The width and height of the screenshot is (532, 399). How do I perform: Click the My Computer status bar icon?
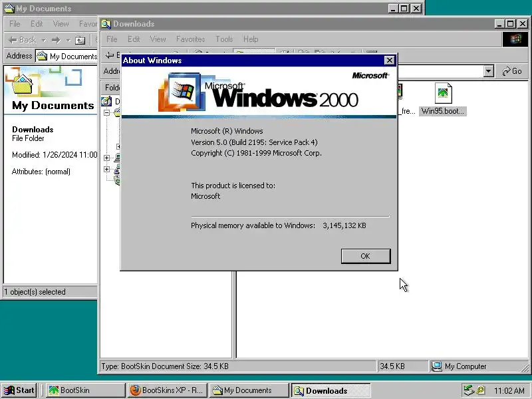click(436, 366)
